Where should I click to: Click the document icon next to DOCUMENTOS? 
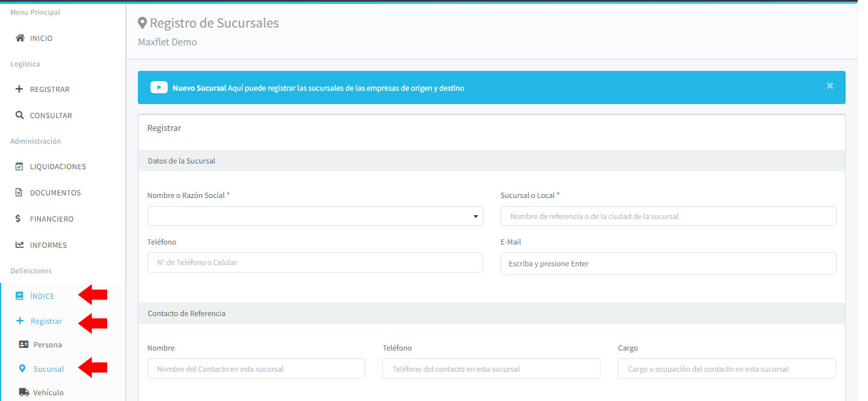[19, 193]
